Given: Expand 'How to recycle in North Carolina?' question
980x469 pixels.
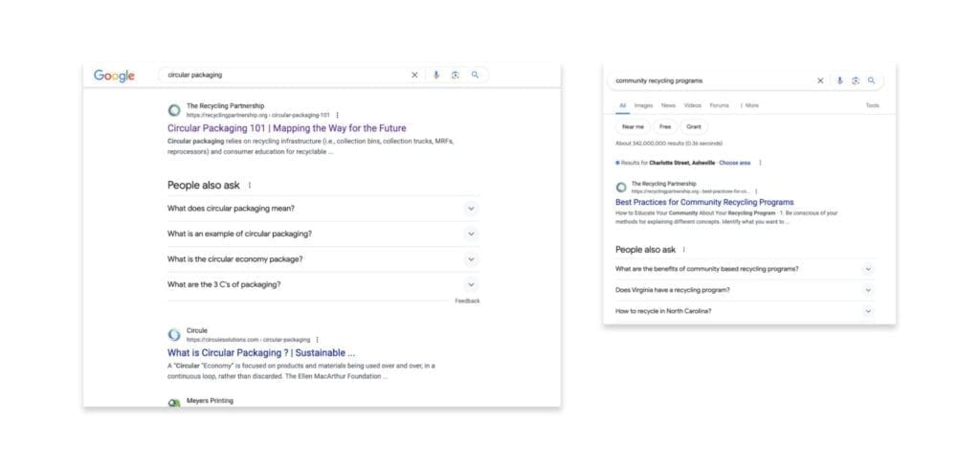Looking at the screenshot, I should pyautogui.click(x=868, y=311).
